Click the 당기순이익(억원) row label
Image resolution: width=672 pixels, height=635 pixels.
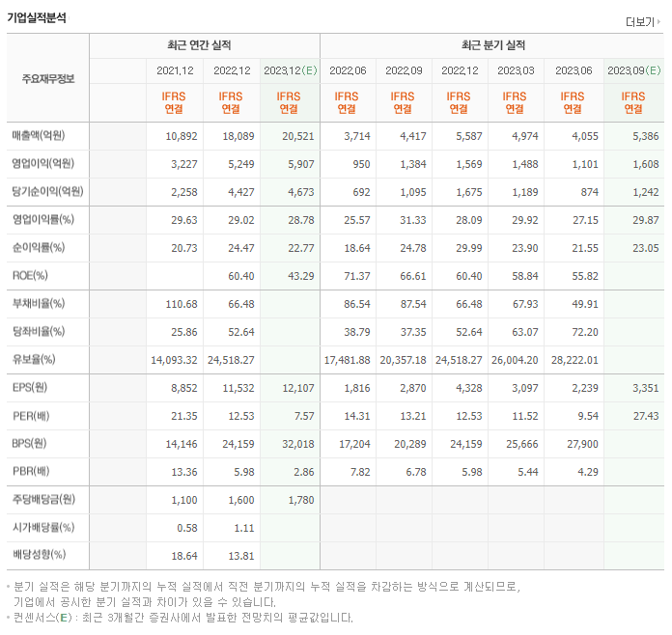[47, 191]
